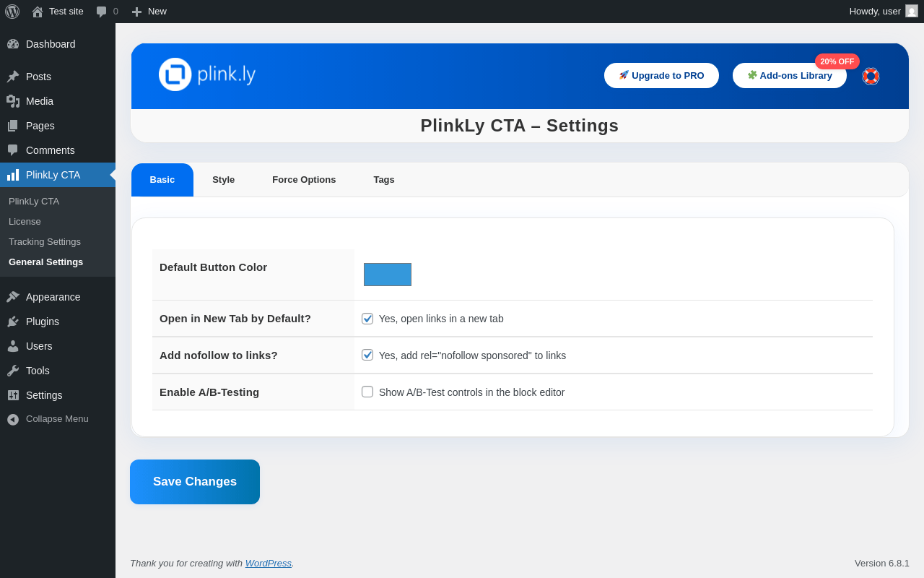924x578 pixels.
Task: Uncheck open links in new tab
Action: (367, 319)
